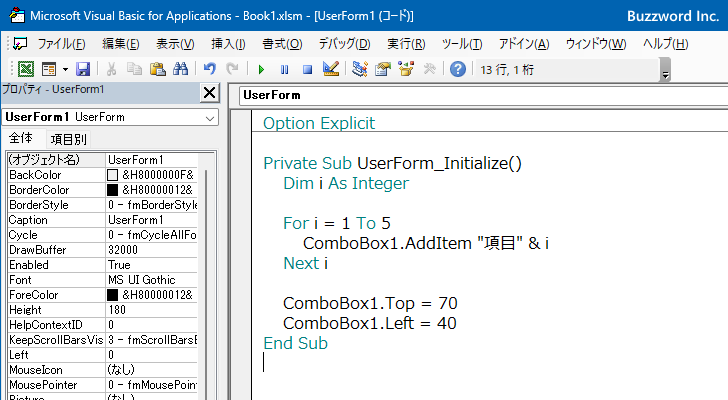Select the Cycle property row
This screenshot has height=400, width=728.
pyautogui.click(x=102, y=235)
